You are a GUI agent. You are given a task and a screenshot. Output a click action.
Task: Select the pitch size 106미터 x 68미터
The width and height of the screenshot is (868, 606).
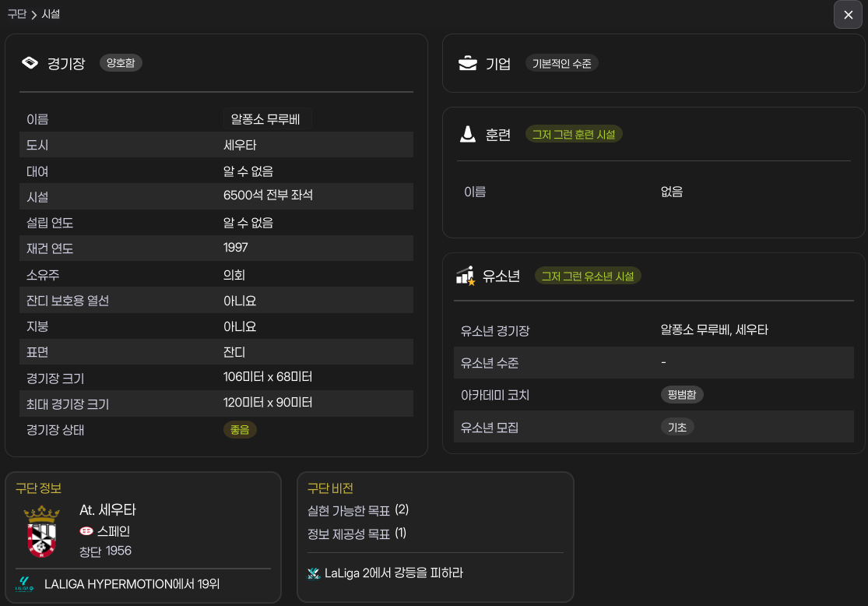point(267,377)
